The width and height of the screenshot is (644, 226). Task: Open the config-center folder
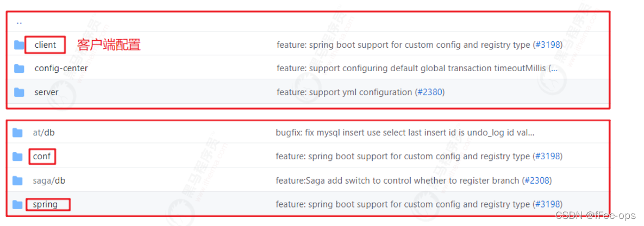coord(61,68)
